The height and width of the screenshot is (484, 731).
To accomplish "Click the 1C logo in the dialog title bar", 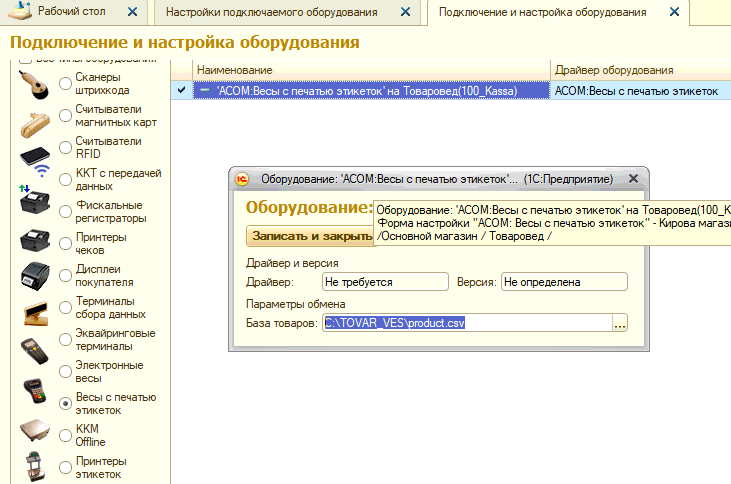I will (242, 179).
